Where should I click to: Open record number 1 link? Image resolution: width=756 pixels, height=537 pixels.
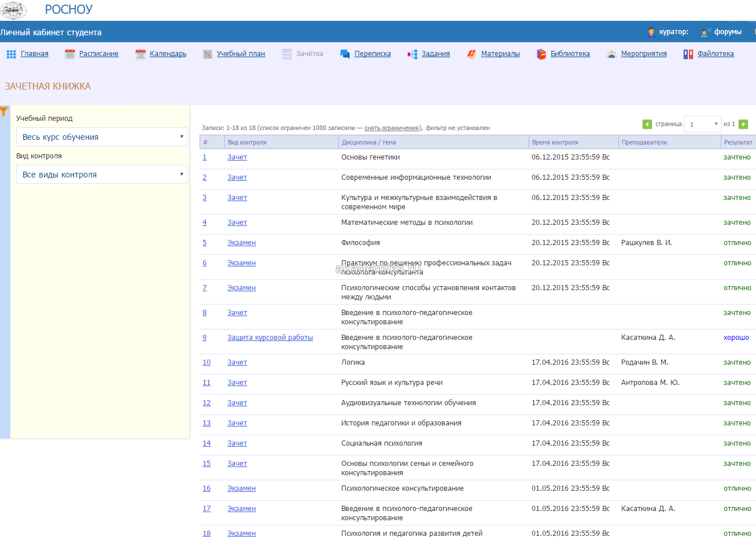pyautogui.click(x=204, y=157)
